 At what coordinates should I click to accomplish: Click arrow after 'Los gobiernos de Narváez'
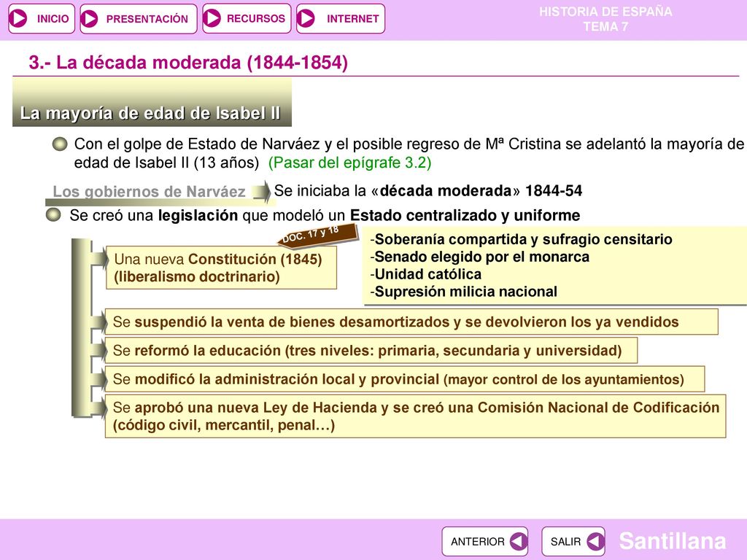point(261,191)
